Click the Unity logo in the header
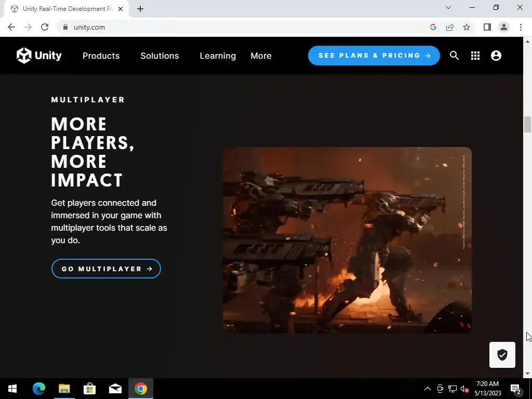This screenshot has height=399, width=532. [39, 55]
